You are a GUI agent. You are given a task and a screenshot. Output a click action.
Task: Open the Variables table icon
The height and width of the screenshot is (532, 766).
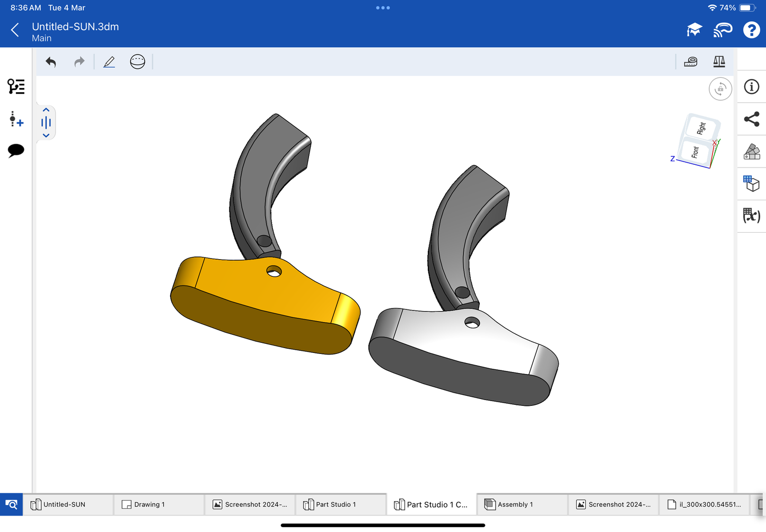click(751, 216)
